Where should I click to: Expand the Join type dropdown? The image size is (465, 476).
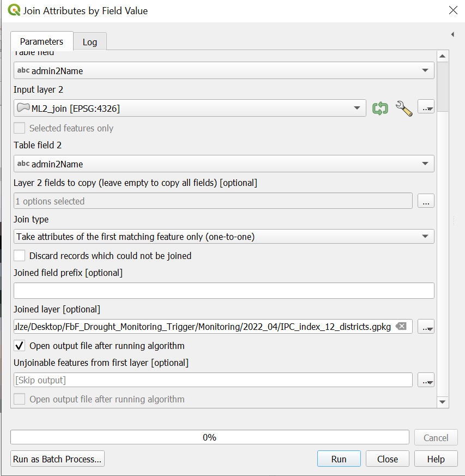point(224,237)
